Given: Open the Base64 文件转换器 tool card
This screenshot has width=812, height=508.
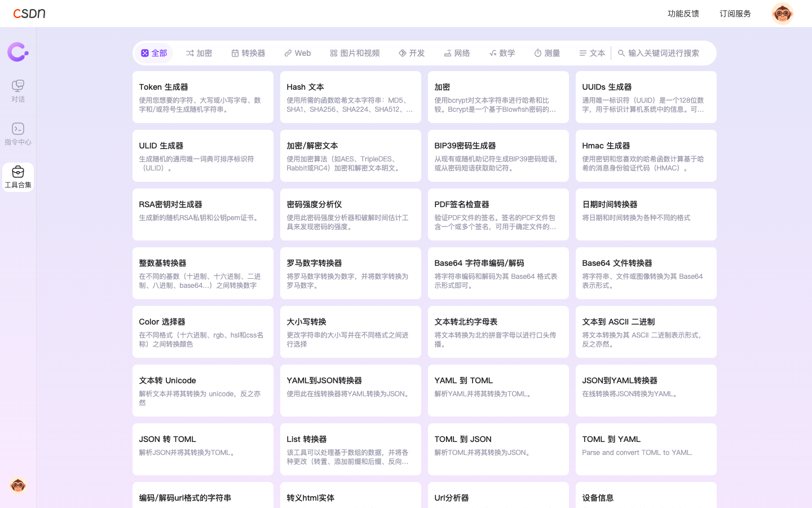Looking at the screenshot, I should point(646,273).
